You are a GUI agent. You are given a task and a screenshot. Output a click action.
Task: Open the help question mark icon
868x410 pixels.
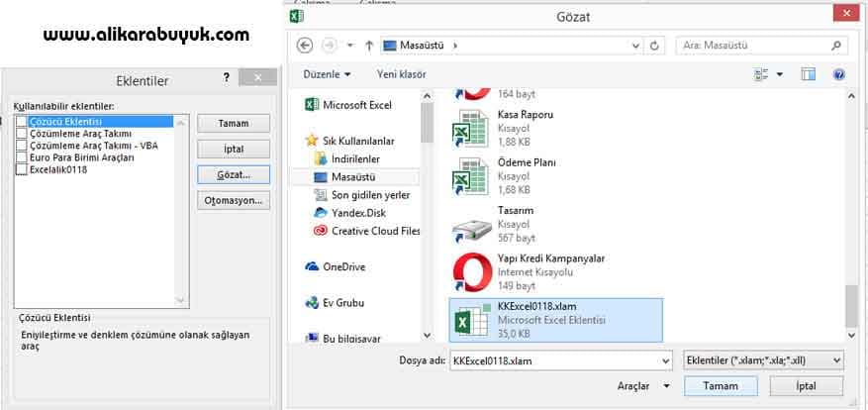[838, 74]
